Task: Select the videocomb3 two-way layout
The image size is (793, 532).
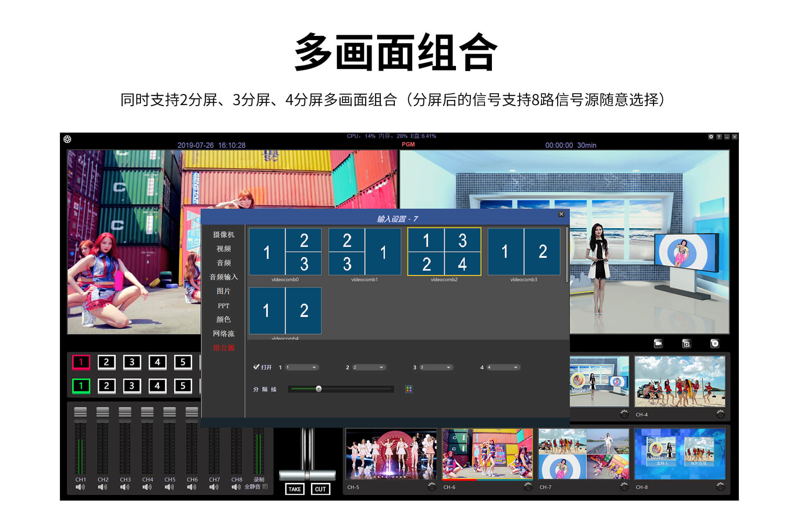Action: [x=524, y=252]
